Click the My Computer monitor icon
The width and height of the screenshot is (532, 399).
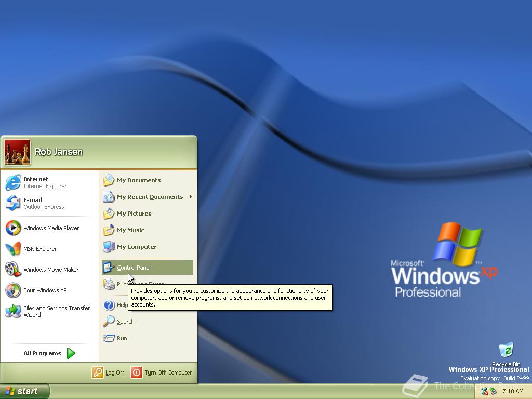[x=109, y=247]
